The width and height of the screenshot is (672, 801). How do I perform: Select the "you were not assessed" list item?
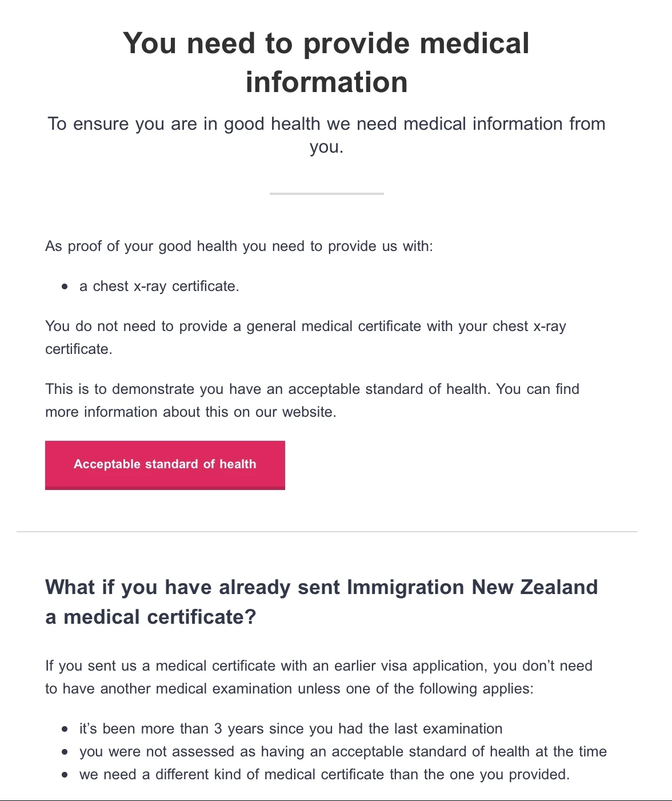pyautogui.click(x=343, y=752)
